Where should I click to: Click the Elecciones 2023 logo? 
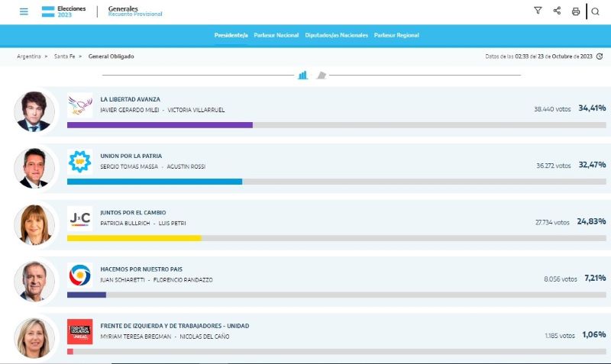pos(64,11)
